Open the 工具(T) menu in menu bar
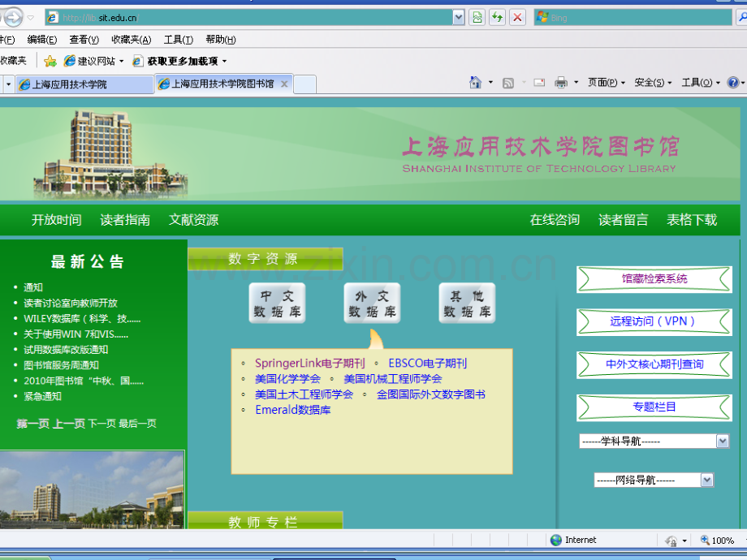The width and height of the screenshot is (747, 560). pyautogui.click(x=178, y=39)
